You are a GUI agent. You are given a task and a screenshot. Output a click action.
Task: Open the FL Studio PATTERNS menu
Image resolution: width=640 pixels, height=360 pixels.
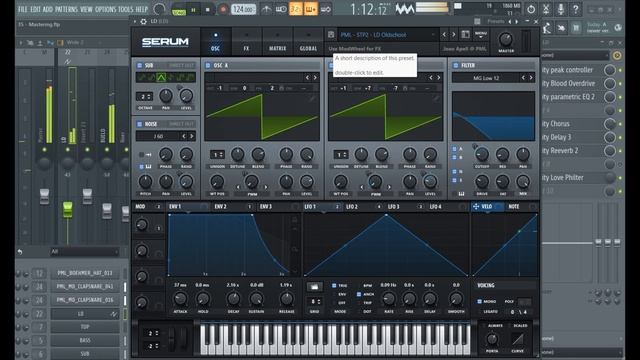67,9
